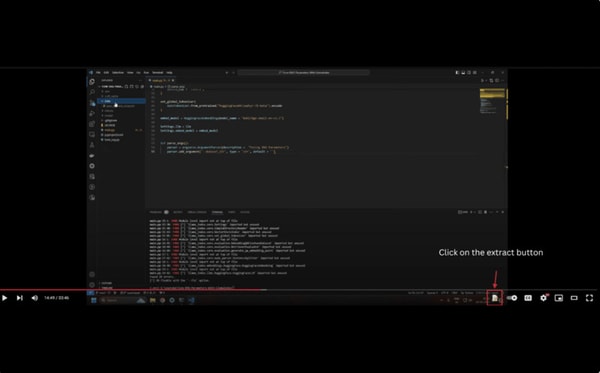Collapse all folders icon in Explorer header
Screen dimensions: 600x373
tap(142, 86)
